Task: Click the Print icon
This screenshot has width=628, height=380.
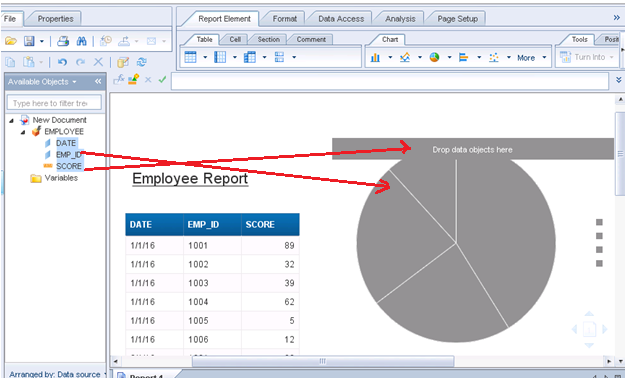Action: pyautogui.click(x=63, y=41)
